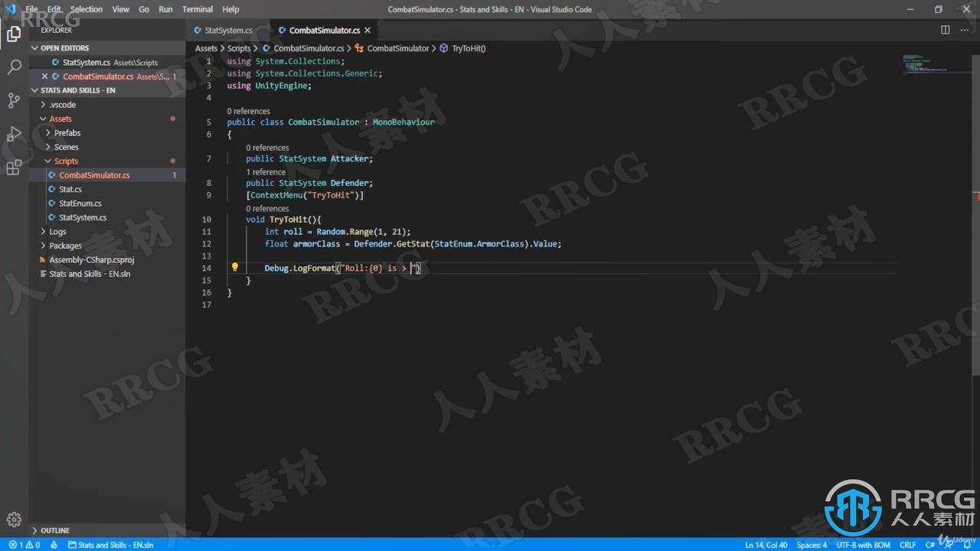Click '0 references' above TryToHit method

[267, 208]
